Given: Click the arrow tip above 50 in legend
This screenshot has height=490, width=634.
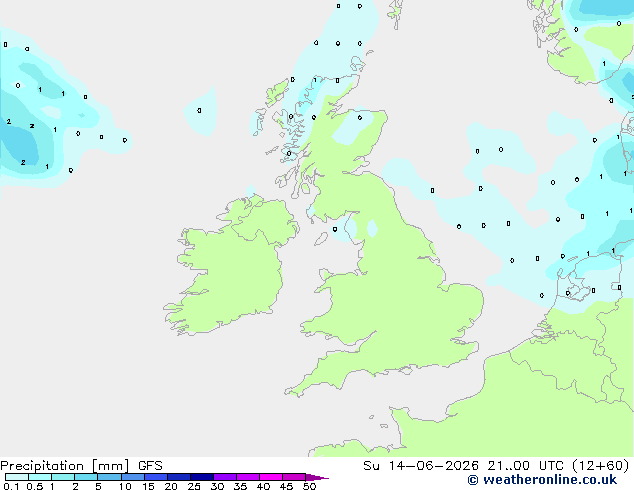Looking at the screenshot, I should (x=317, y=477).
